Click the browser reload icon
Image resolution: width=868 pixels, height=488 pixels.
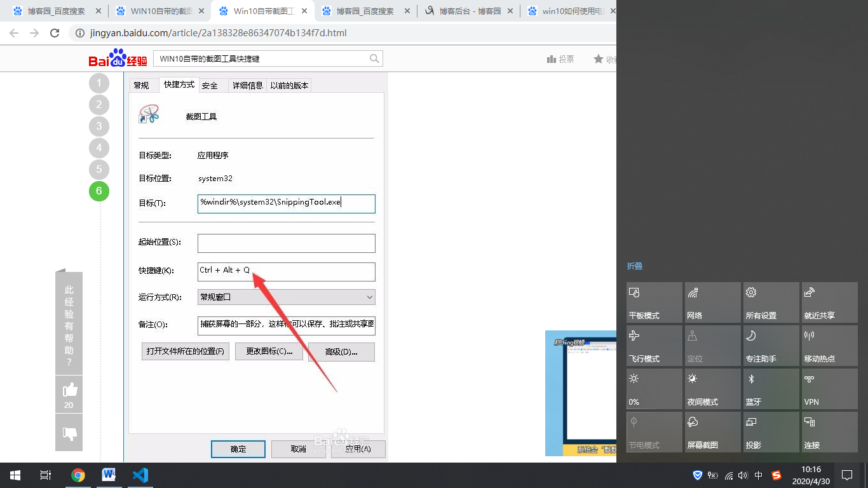[55, 33]
